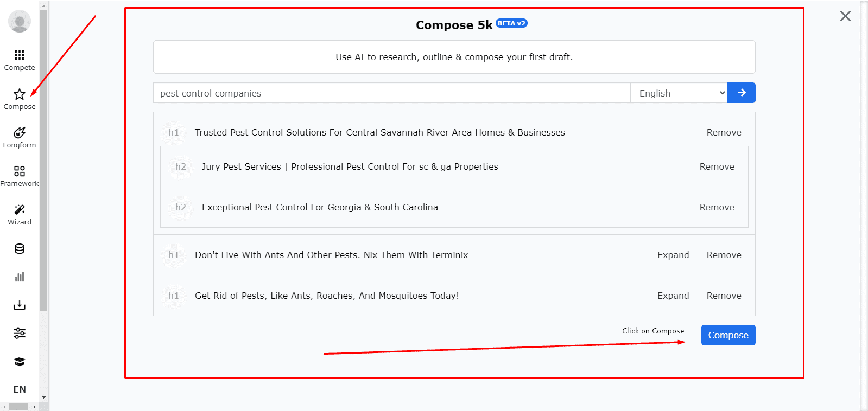Remove the Nix Them With Terminix heading

(724, 255)
